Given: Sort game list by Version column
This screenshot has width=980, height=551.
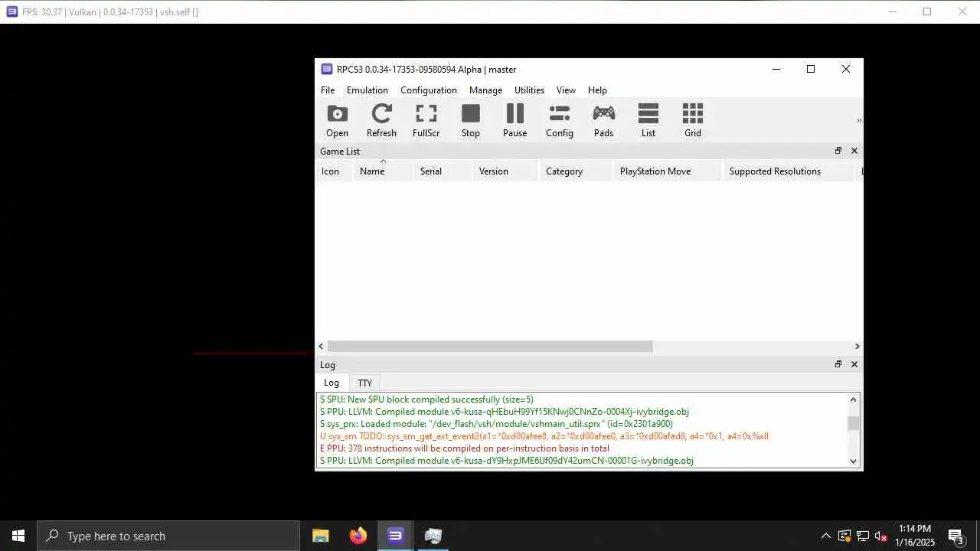Looking at the screenshot, I should (x=506, y=171).
